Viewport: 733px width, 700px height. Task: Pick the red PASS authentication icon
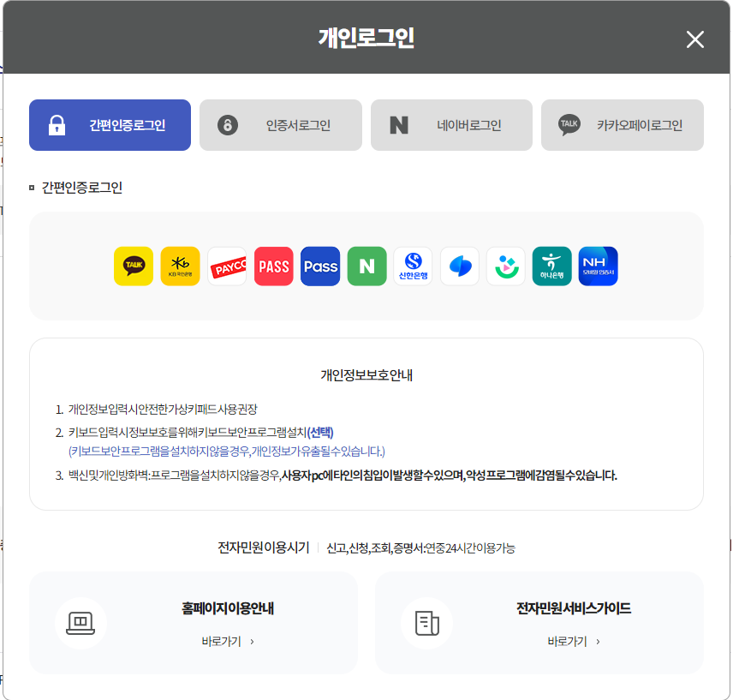[273, 266]
